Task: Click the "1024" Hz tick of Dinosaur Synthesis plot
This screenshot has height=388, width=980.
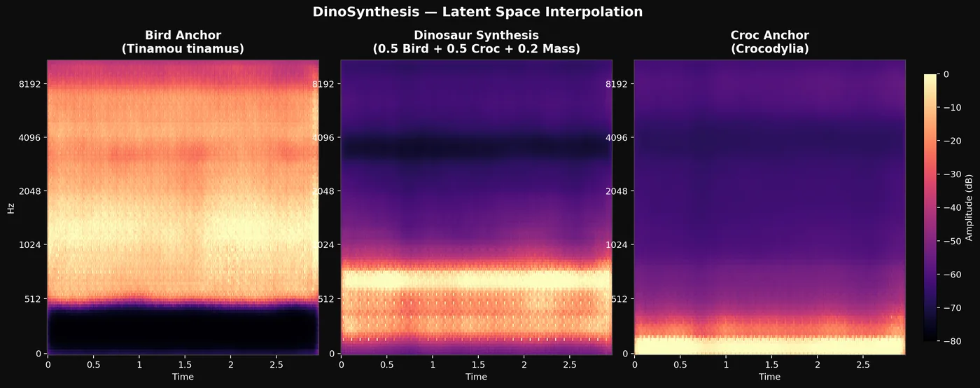Action: [323, 245]
